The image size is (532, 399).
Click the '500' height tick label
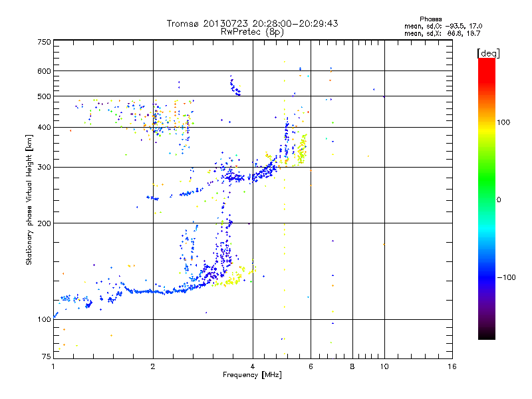coord(44,96)
